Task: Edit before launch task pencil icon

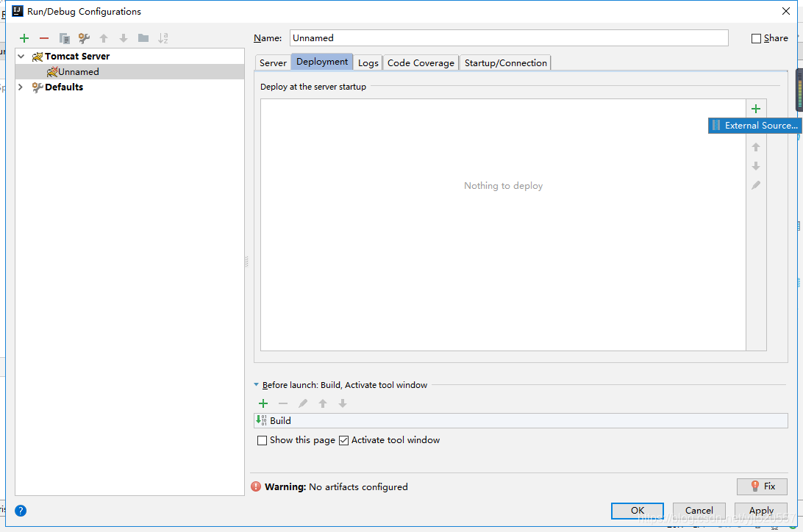Action: pyautogui.click(x=303, y=403)
